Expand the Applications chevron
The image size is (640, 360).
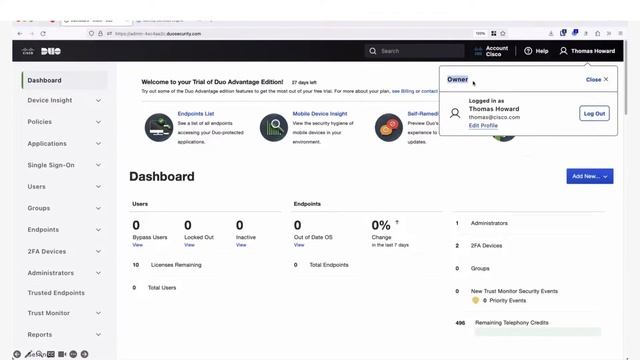pyautogui.click(x=98, y=144)
